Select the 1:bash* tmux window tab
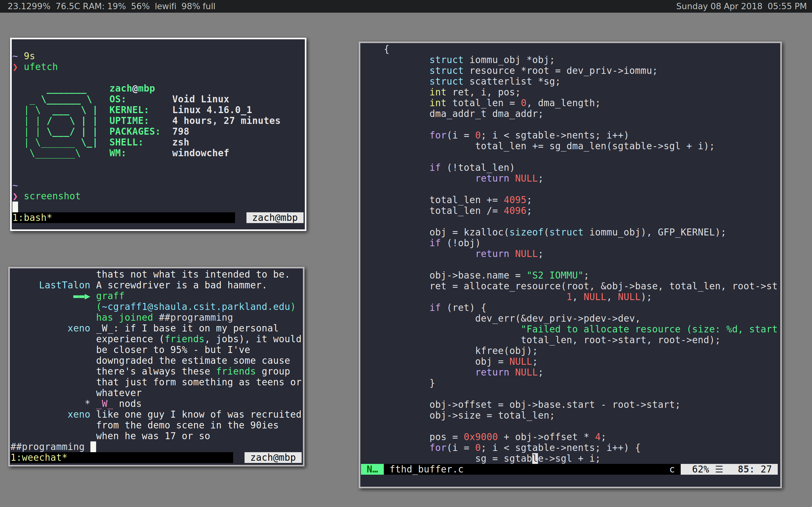This screenshot has width=812, height=507. [32, 218]
